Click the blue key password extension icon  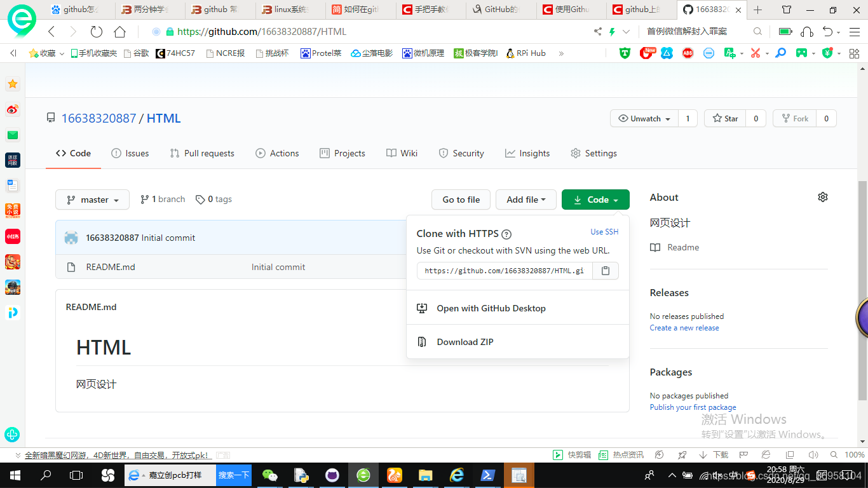tap(781, 53)
